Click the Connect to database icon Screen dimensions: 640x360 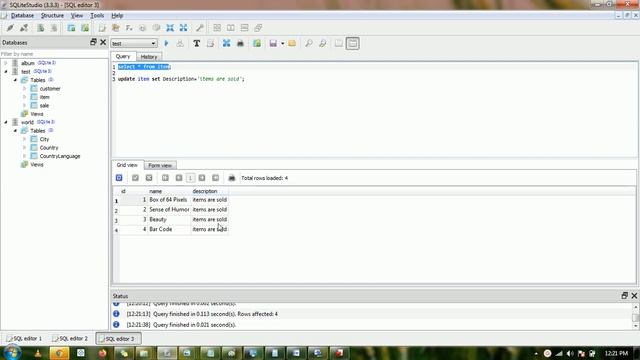point(10,28)
